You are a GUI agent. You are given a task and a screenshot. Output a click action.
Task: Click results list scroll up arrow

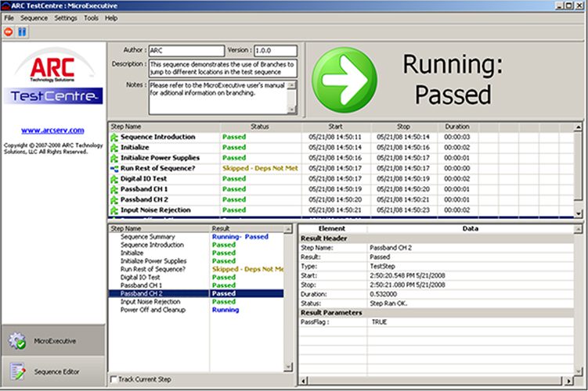tap(288, 229)
